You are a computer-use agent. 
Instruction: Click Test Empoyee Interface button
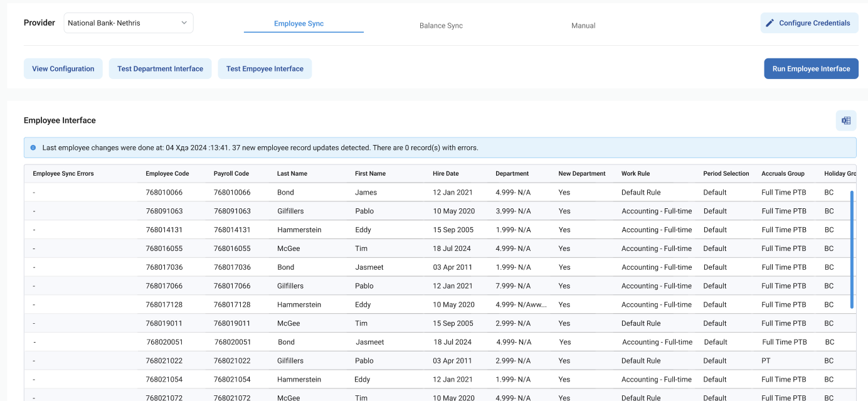265,69
